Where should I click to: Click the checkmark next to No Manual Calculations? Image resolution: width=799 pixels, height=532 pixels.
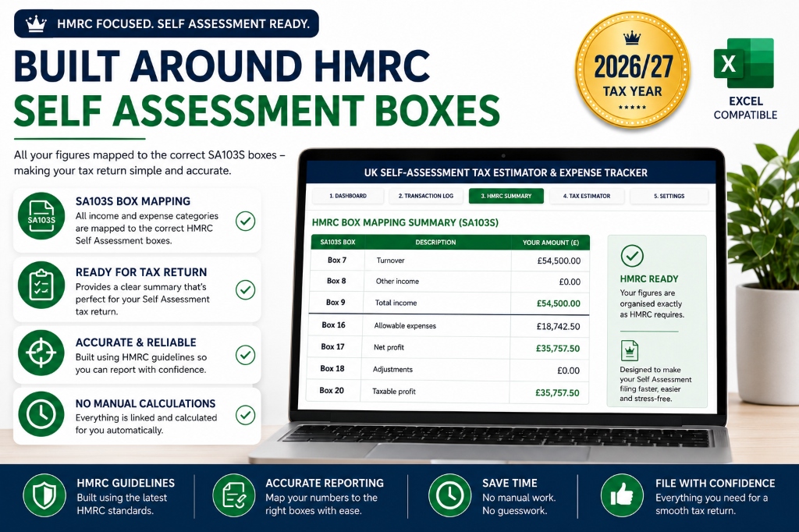pyautogui.click(x=246, y=415)
